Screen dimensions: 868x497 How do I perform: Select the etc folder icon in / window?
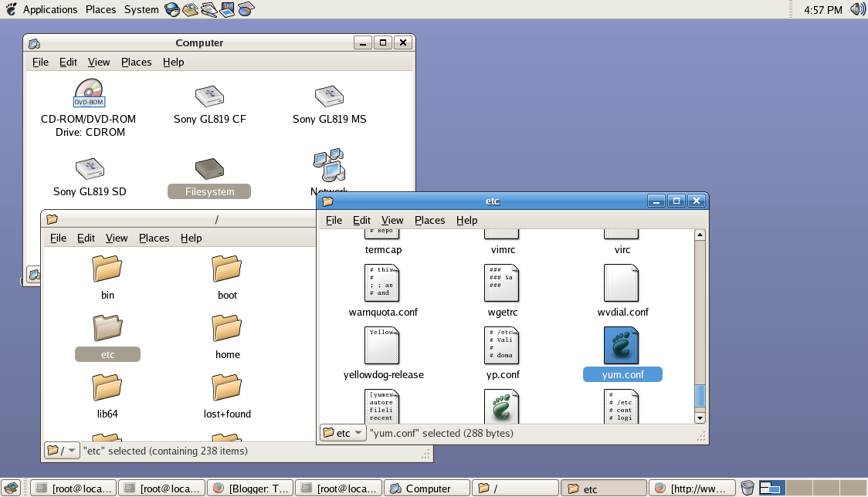pyautogui.click(x=107, y=328)
